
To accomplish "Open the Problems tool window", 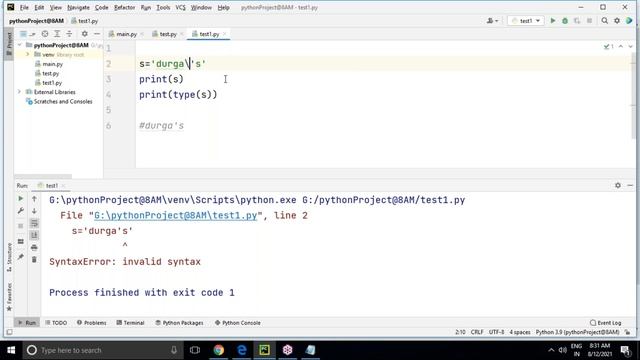I will [91, 322].
